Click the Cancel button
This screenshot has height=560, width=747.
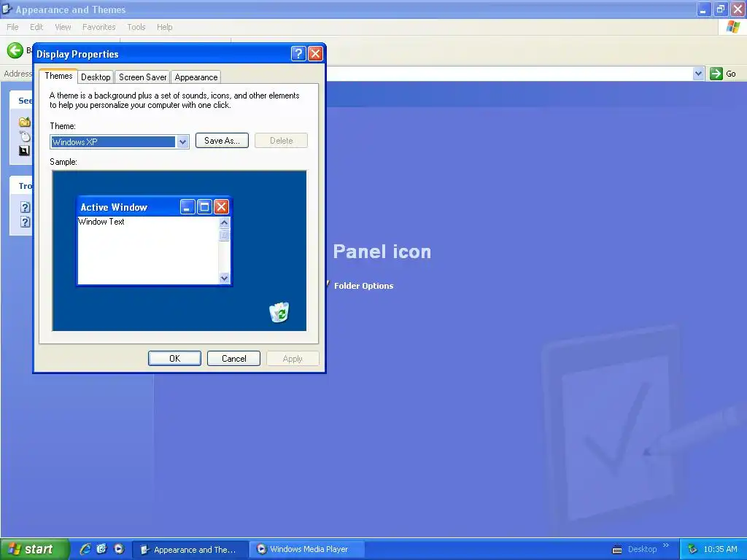(x=234, y=359)
